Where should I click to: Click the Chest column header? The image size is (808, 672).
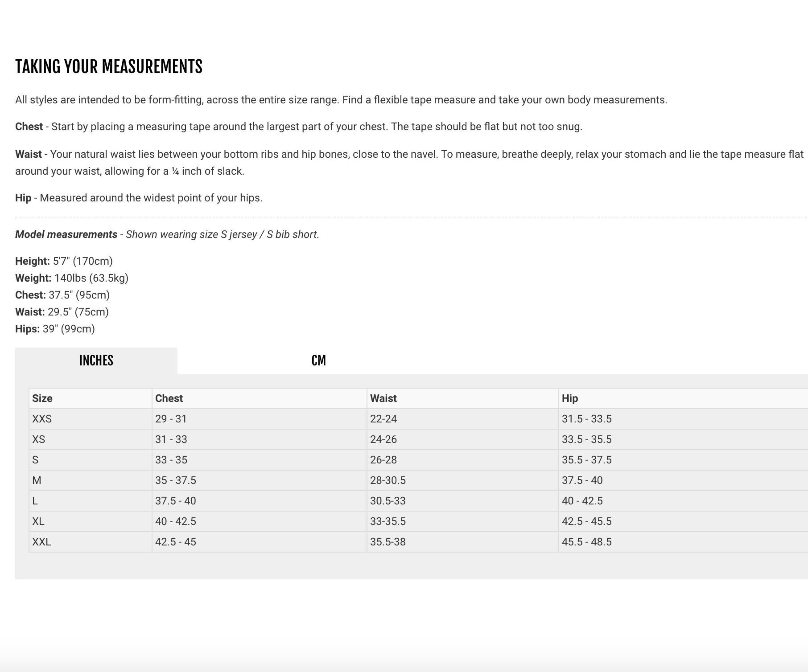click(x=169, y=398)
